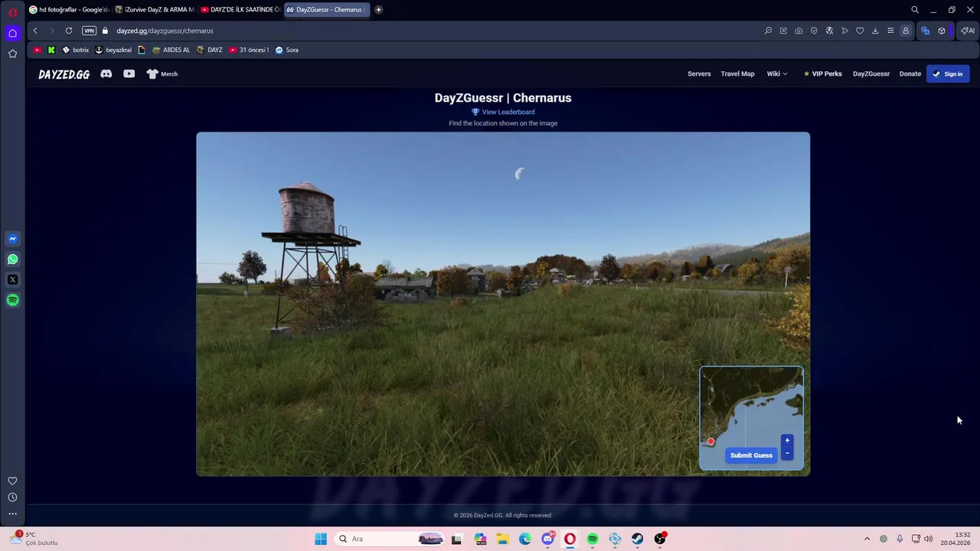The image size is (980, 551).
Task: Open the YouTube bookmark icon in bookmarks bar
Action: point(38,50)
